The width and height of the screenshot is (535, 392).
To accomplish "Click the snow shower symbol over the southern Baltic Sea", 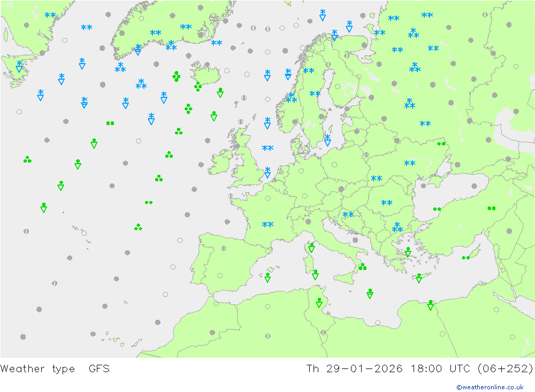I will [327, 140].
